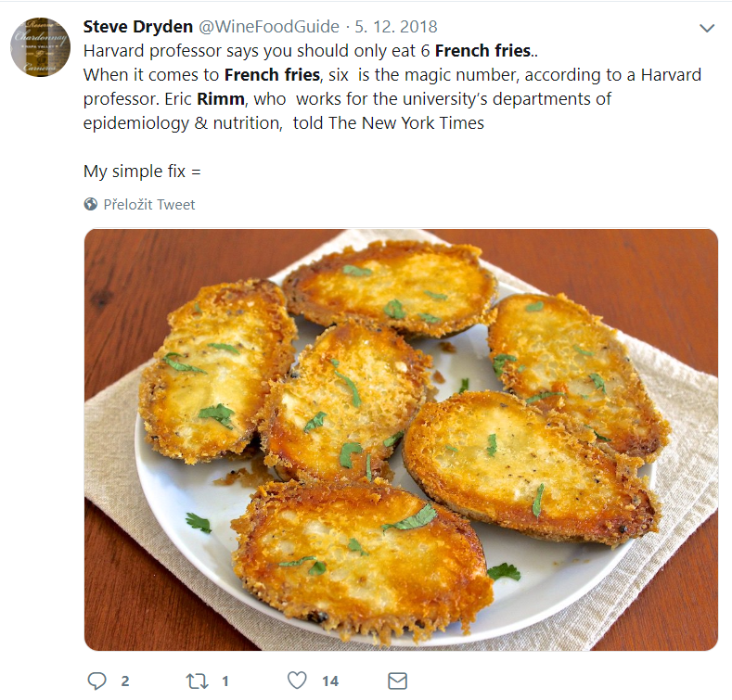
Task: Enlarge the fried potato slices photo
Action: (x=401, y=439)
